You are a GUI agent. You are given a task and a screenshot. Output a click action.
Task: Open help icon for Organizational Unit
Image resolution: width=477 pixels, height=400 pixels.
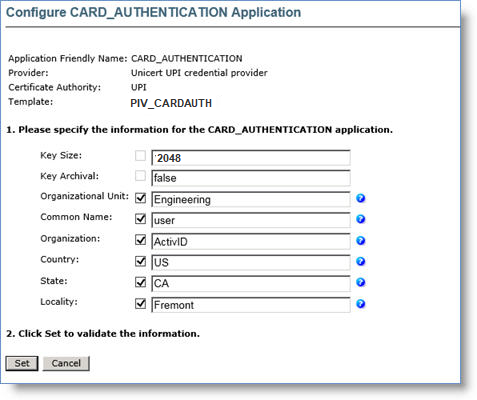pyautogui.click(x=360, y=198)
